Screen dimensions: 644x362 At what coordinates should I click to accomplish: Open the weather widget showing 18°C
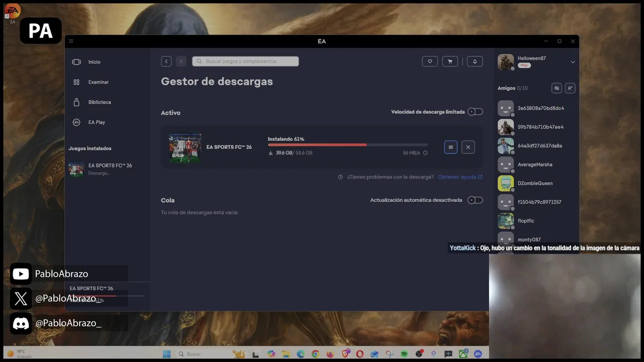pyautogui.click(x=20, y=354)
